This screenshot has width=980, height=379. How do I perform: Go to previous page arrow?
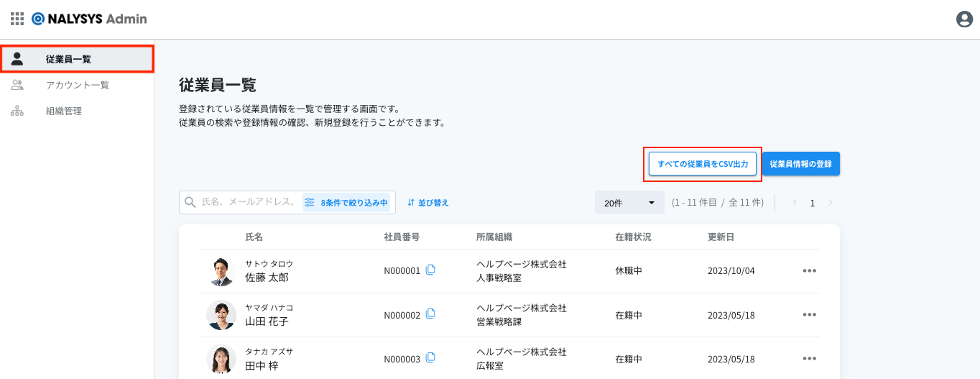[x=795, y=203]
